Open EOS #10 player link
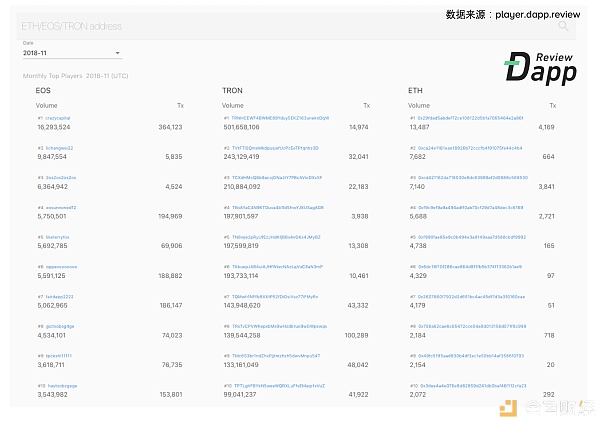600x422 pixels. (x=62, y=386)
